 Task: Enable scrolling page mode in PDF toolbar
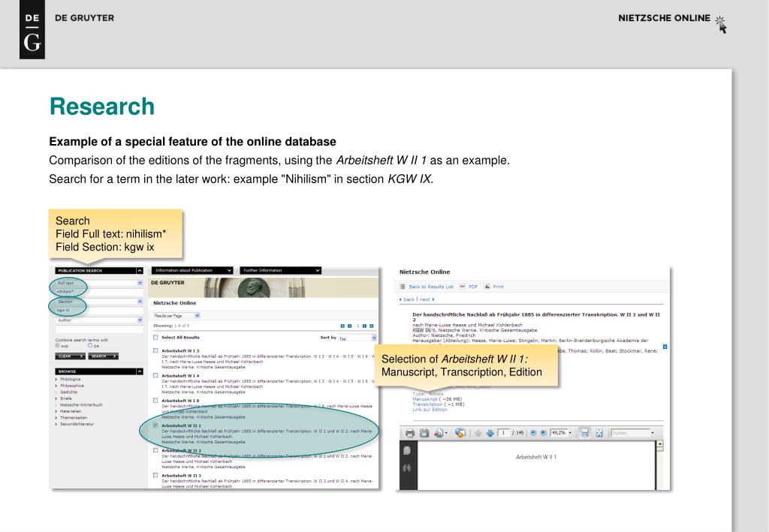(x=584, y=433)
